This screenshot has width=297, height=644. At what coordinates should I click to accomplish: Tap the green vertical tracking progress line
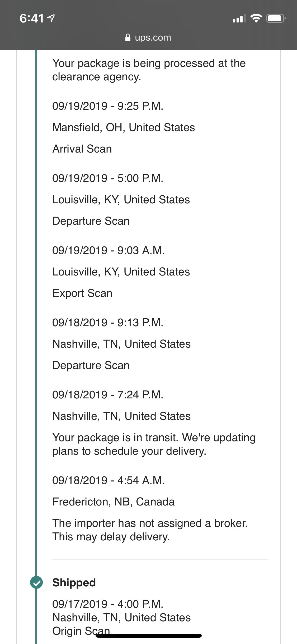tap(36, 291)
